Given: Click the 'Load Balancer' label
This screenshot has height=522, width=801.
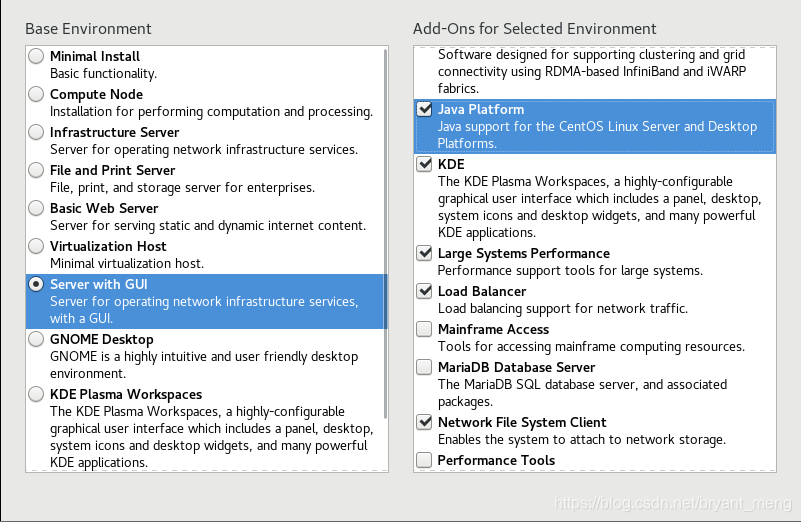Looking at the screenshot, I should pyautogui.click(x=482, y=291).
